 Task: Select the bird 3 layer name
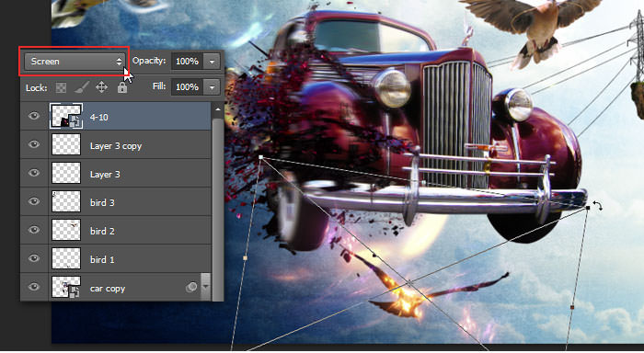coord(102,202)
